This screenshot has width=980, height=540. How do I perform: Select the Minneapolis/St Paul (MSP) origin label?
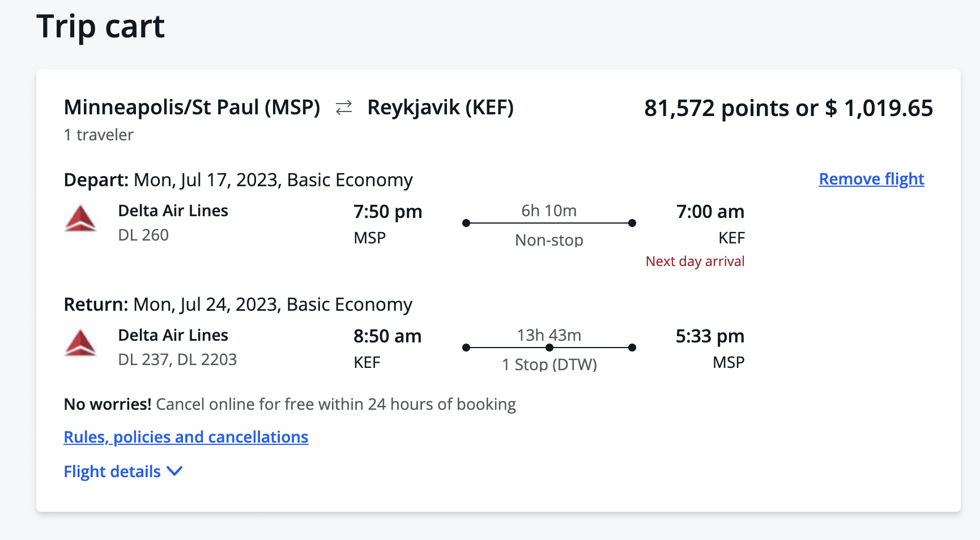191,108
